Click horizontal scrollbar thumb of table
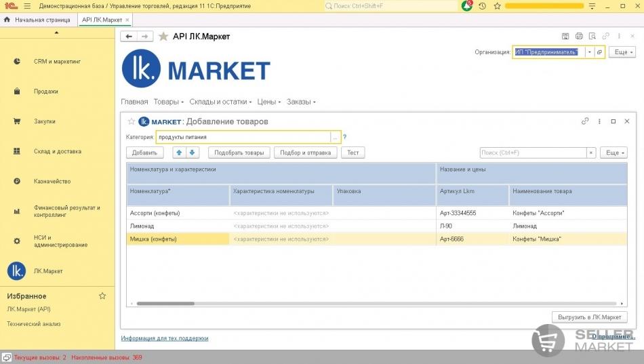644x364 pixels. tap(165, 304)
